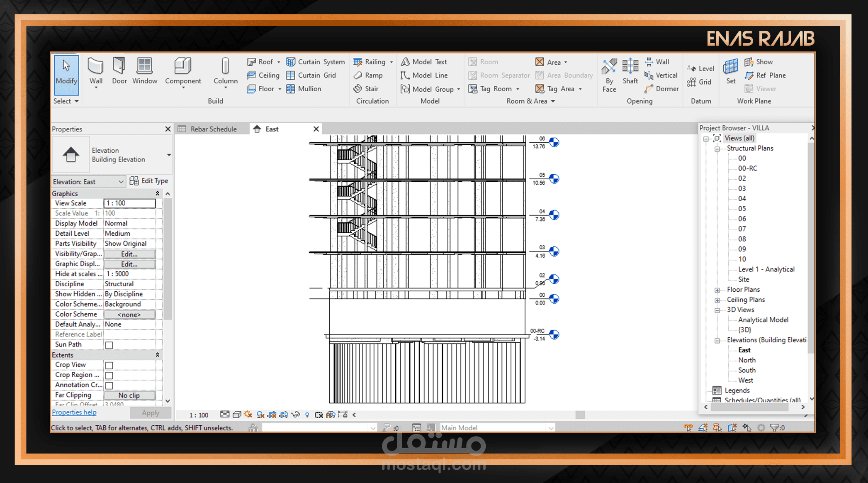Click the Edit Type button
The height and width of the screenshot is (483, 868).
pos(149,181)
